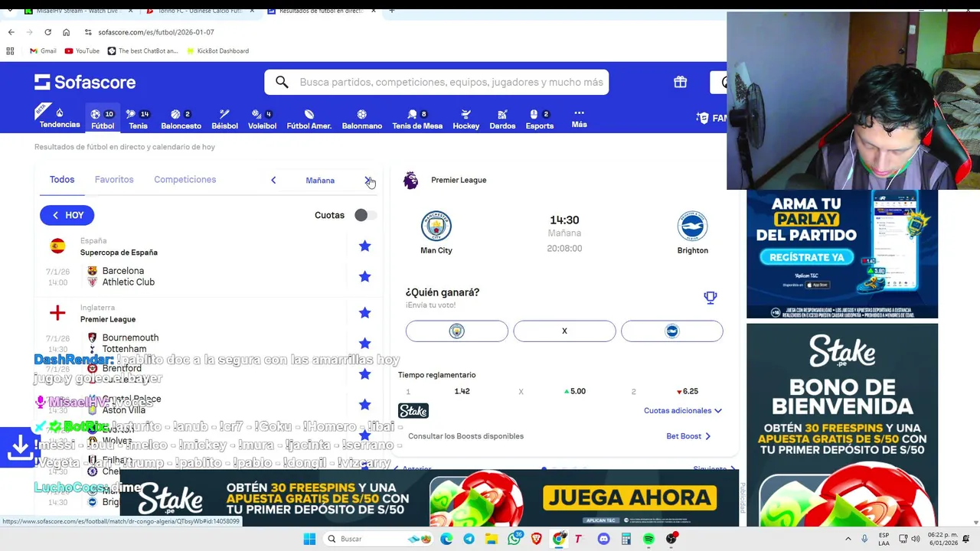
Task: Open the Balonmano section
Action: [x=361, y=119]
